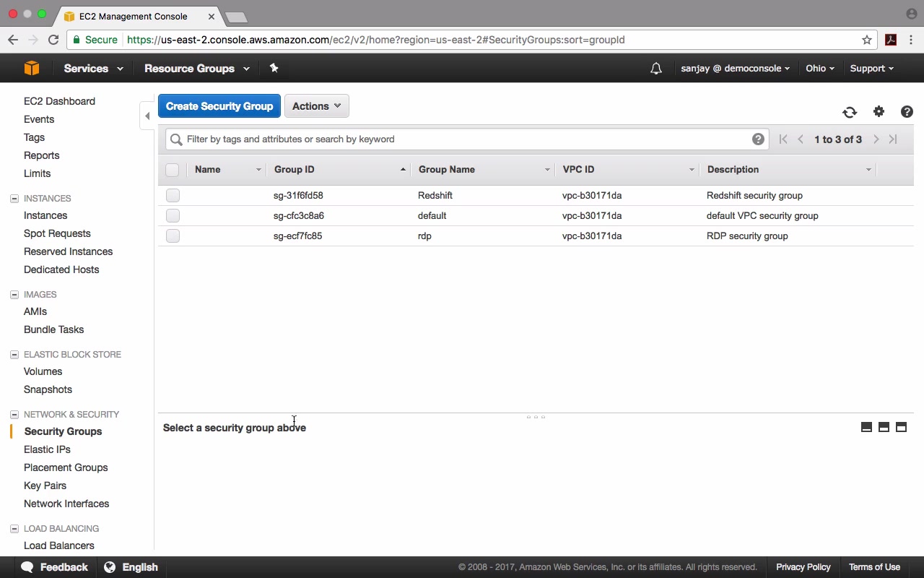924x578 pixels.
Task: Go to Instances in sidebar
Action: tap(45, 215)
